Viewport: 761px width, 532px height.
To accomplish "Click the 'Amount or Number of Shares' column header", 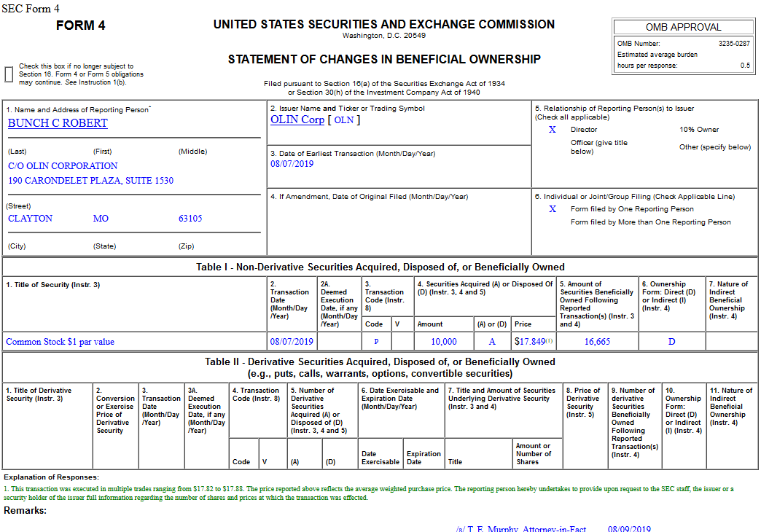I will pyautogui.click(x=534, y=454).
